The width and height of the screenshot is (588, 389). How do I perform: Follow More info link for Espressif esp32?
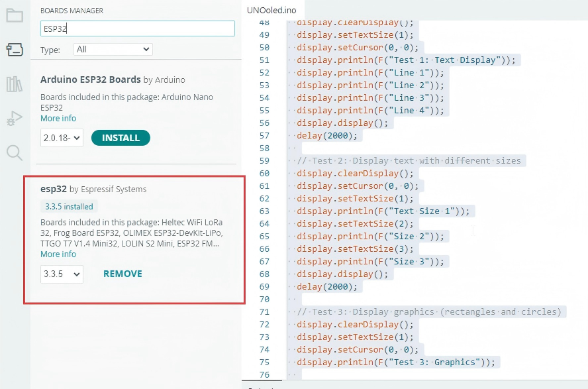[58, 254]
